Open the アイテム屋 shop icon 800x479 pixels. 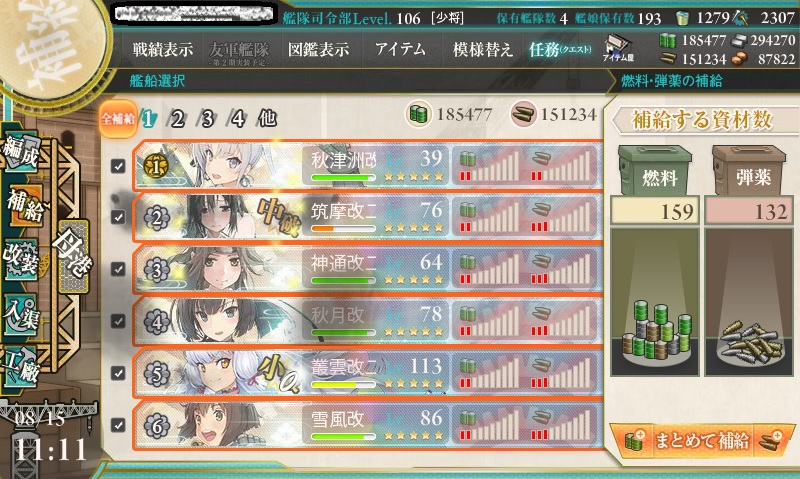click(618, 49)
